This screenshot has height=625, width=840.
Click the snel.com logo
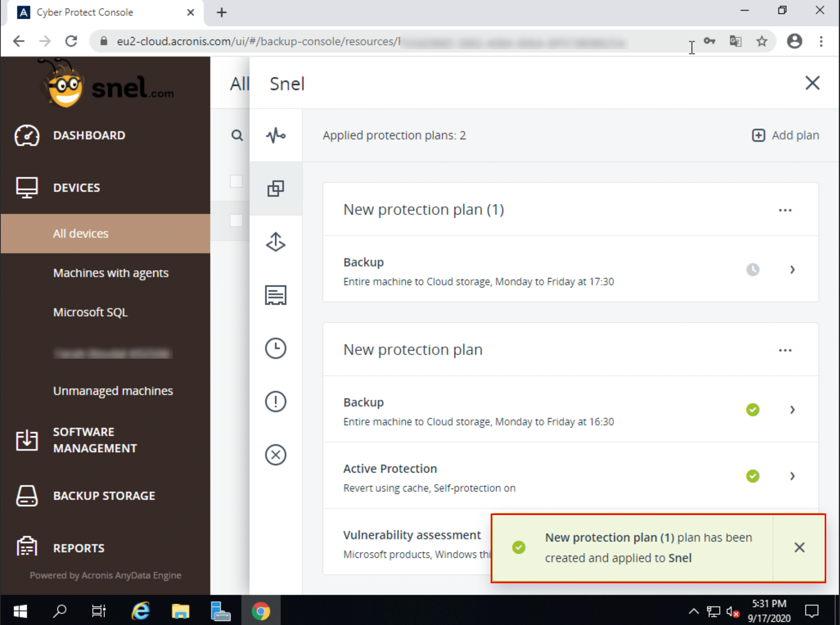click(106, 83)
